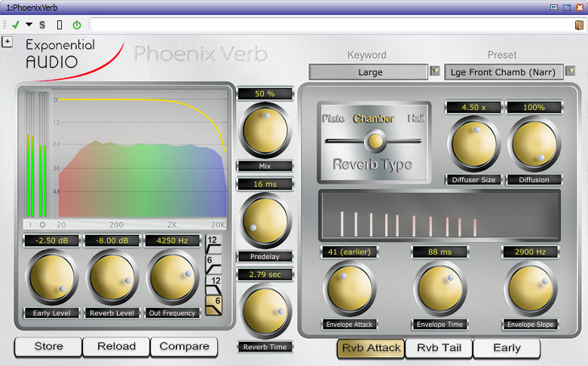
Task: Click the green checkmark toolbar icon
Action: tap(15, 25)
